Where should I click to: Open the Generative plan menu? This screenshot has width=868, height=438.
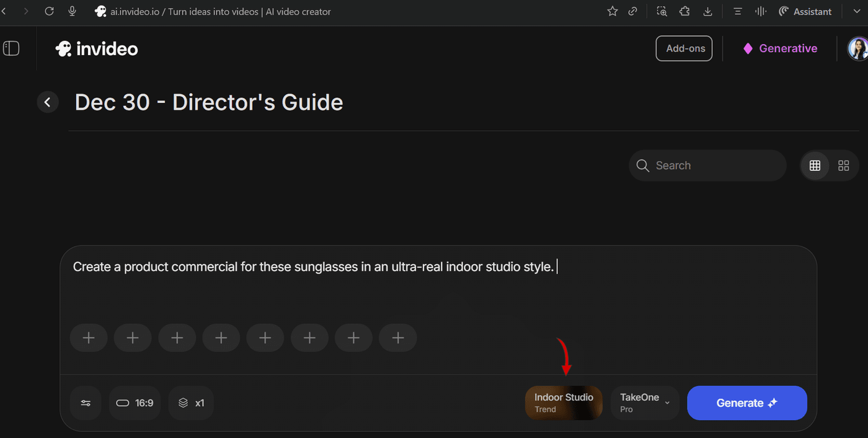(x=781, y=48)
